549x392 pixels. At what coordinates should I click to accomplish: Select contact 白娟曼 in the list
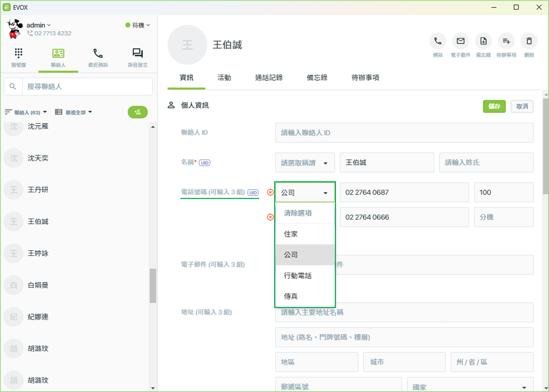[75, 285]
